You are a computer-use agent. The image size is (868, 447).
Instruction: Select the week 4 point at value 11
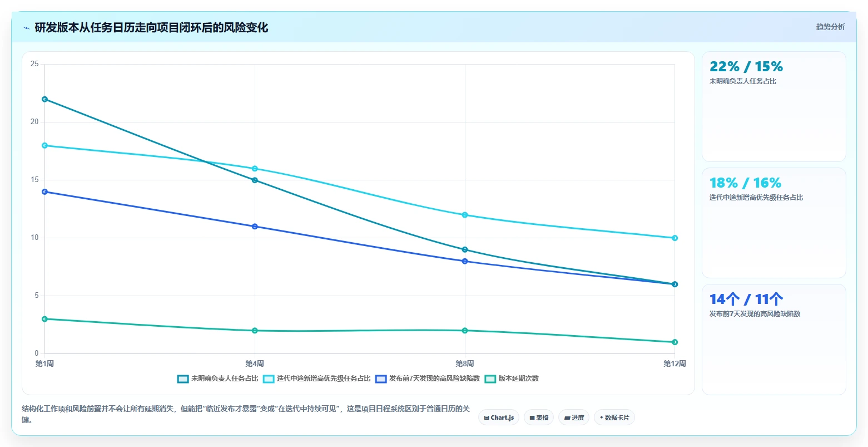(255, 227)
